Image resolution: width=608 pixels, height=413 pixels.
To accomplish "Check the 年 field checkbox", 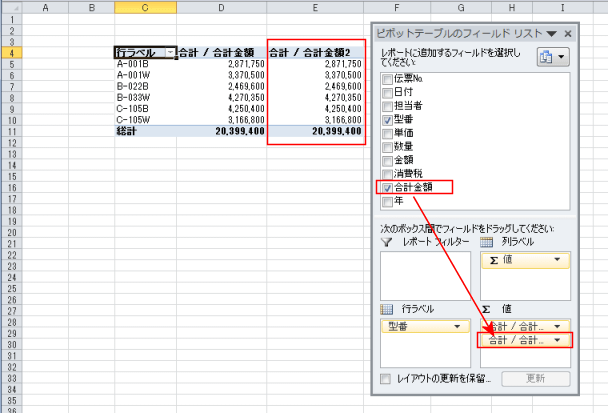I will pos(387,202).
